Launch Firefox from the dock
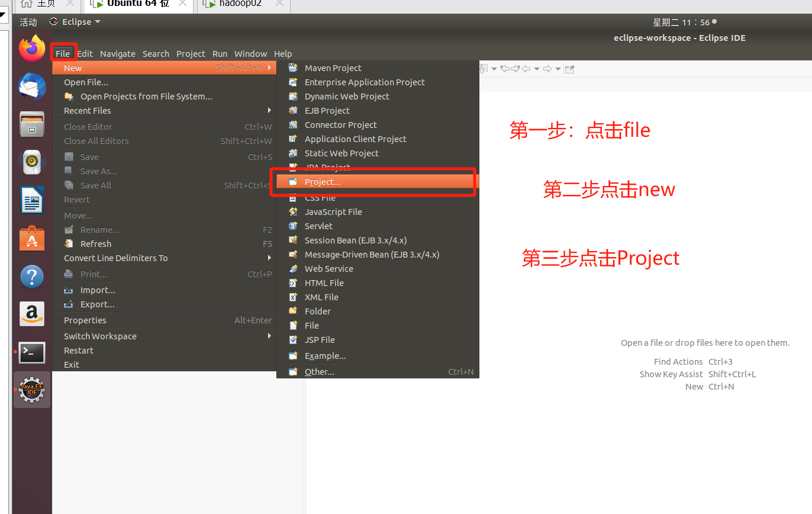 click(x=32, y=49)
